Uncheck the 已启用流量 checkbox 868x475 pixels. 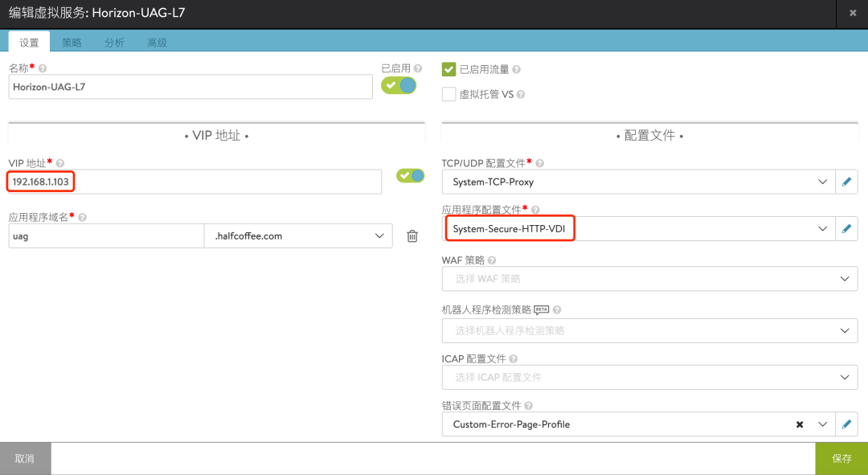pos(448,69)
